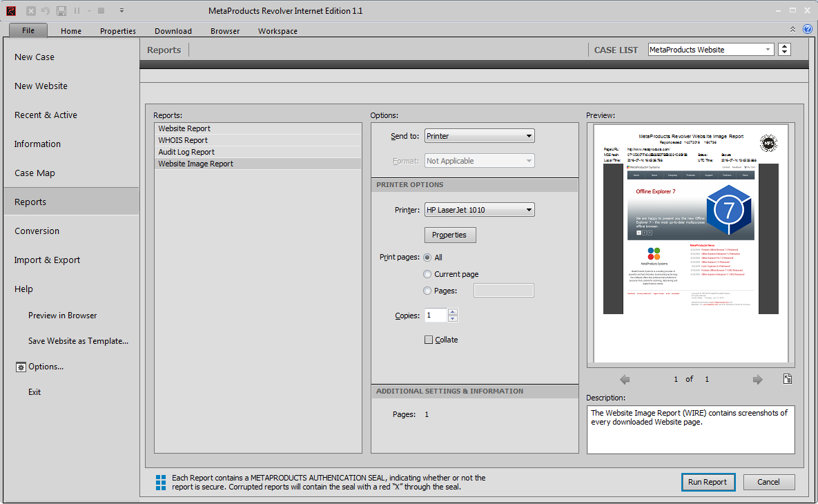Increase the Copies count with up arrow
This screenshot has width=818, height=504.
pyautogui.click(x=453, y=312)
